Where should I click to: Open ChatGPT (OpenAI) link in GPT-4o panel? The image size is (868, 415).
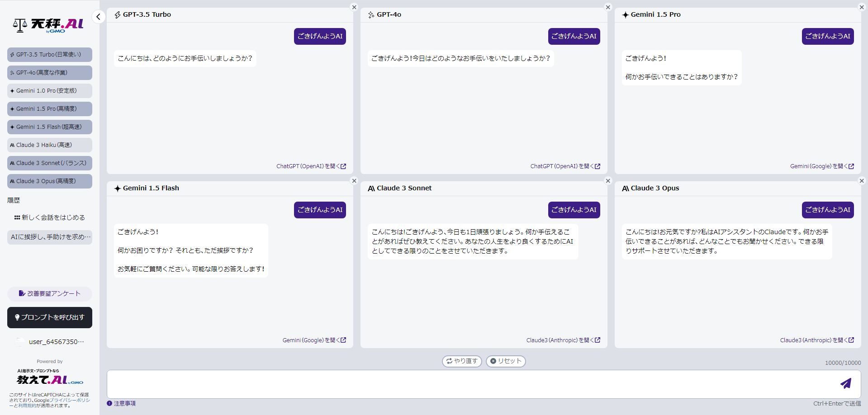pyautogui.click(x=565, y=166)
